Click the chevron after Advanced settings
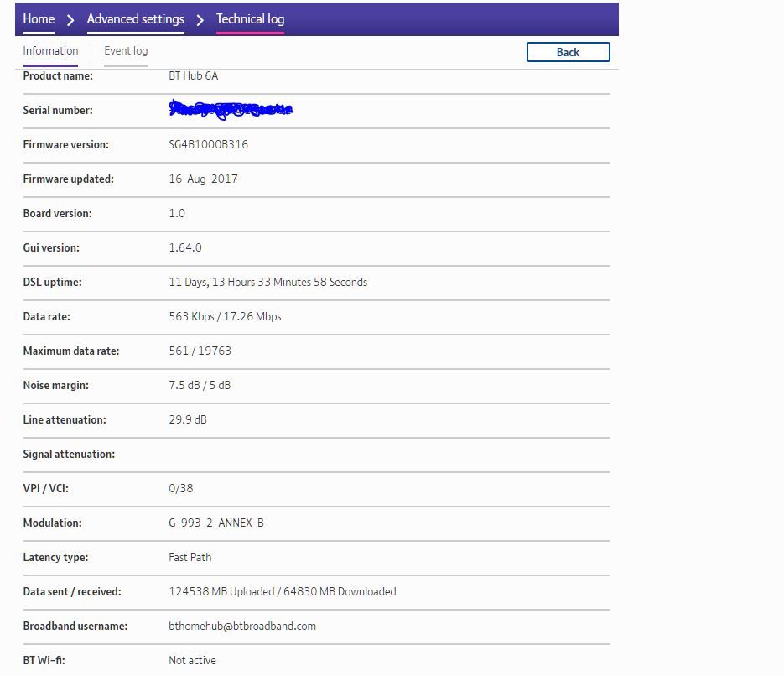 click(200, 20)
